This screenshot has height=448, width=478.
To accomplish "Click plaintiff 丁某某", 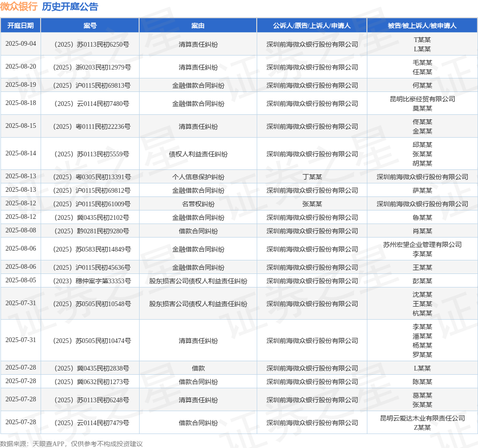I will click(x=312, y=177).
